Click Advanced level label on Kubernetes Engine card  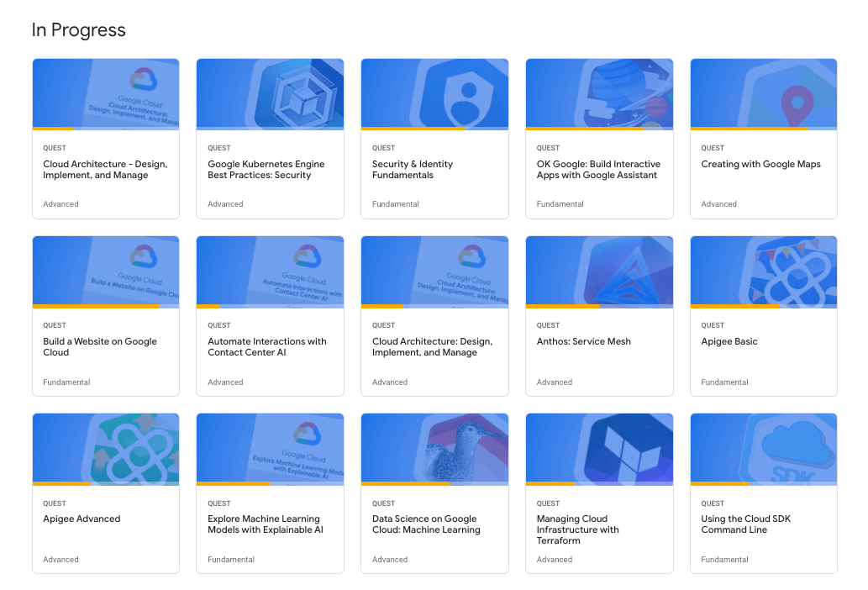coord(225,204)
